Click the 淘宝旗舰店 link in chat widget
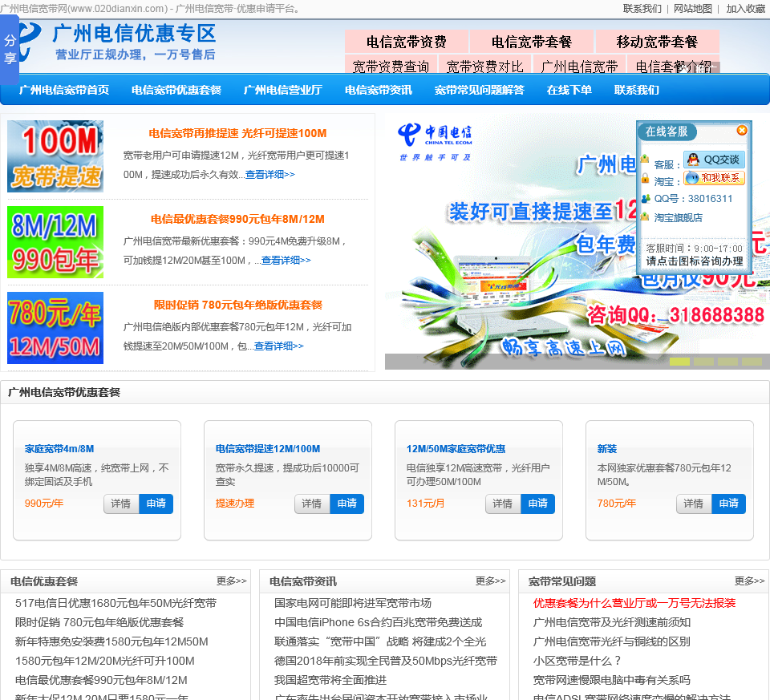 click(678, 217)
